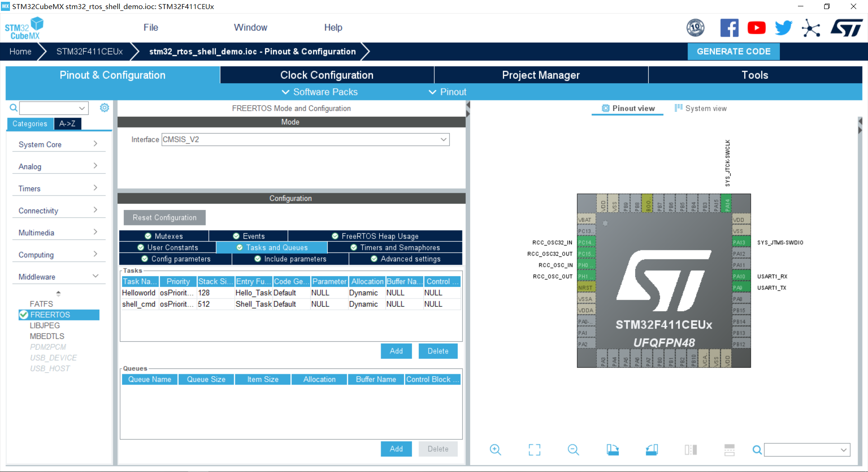Click the STM32F411CEUx breadcrumb
Image resolution: width=868 pixels, height=472 pixels.
click(90, 52)
